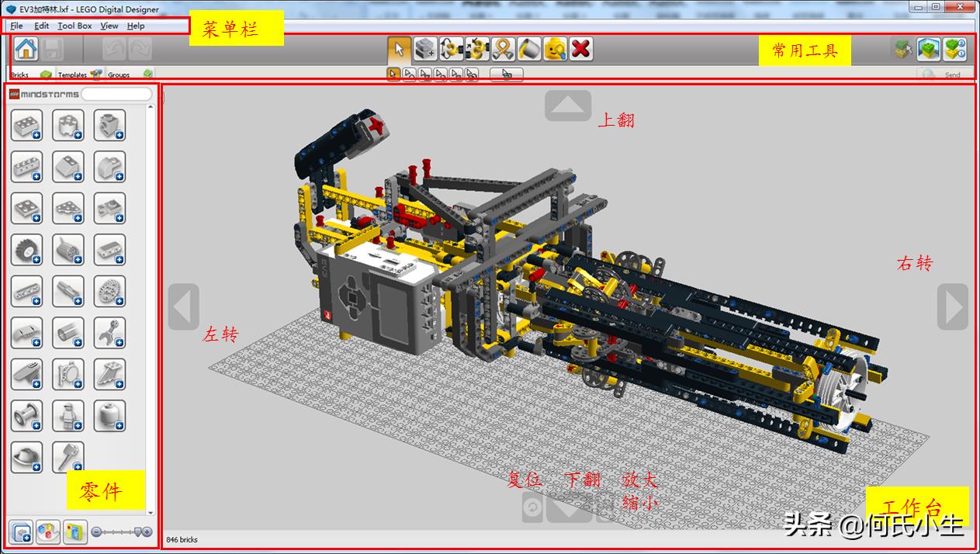
Task: Expand the basic 2x4 brick category
Action: 26,125
